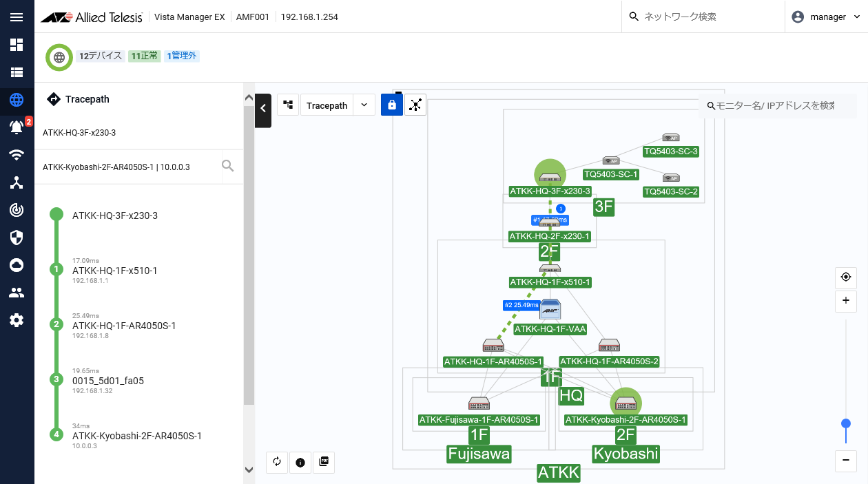Click the ATKK area label
The image size is (868, 484).
[x=559, y=473]
